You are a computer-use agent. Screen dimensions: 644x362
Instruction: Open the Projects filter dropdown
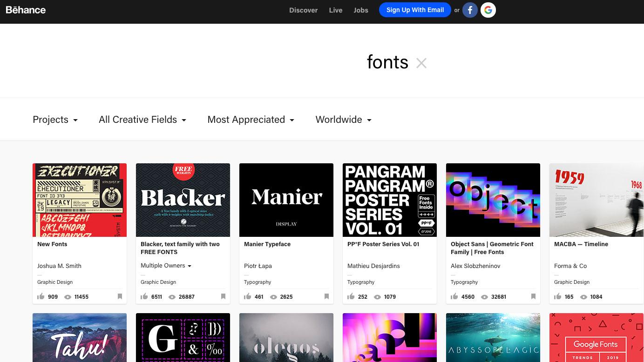[55, 120]
